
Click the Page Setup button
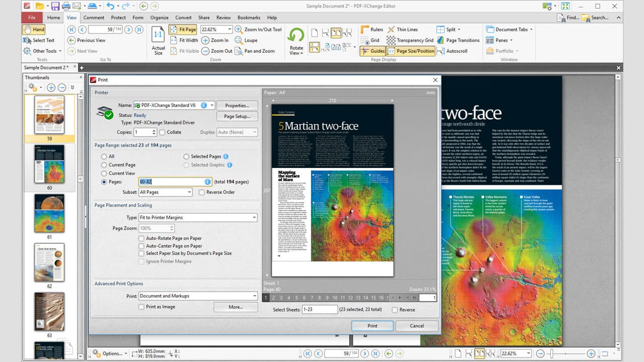237,116
